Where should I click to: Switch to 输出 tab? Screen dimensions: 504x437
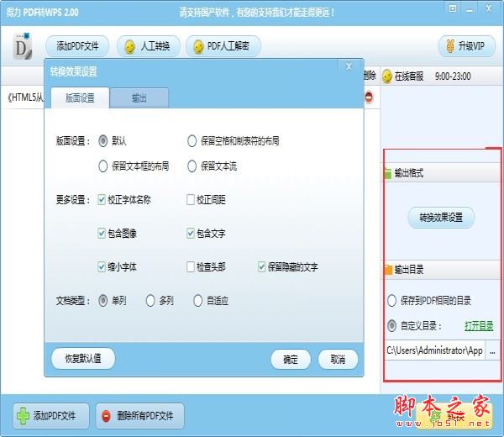139,97
